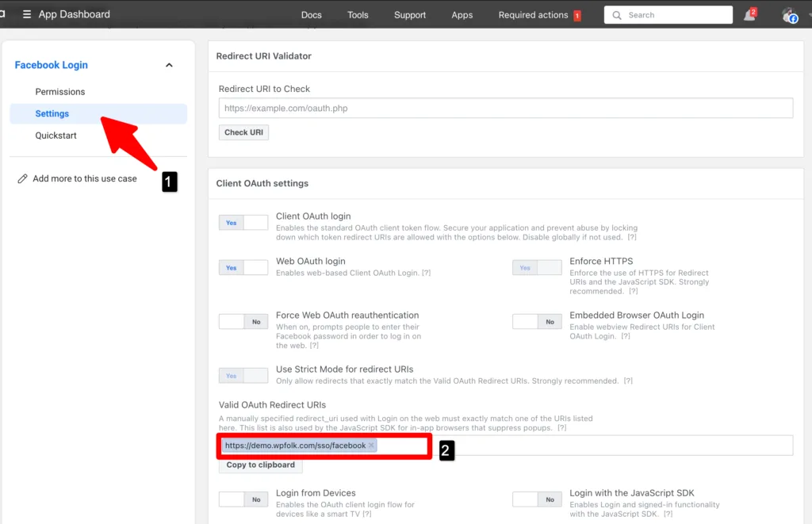Open help [?] for Valid OAuth Redirect URIs
This screenshot has height=524, width=812.
(x=562, y=428)
